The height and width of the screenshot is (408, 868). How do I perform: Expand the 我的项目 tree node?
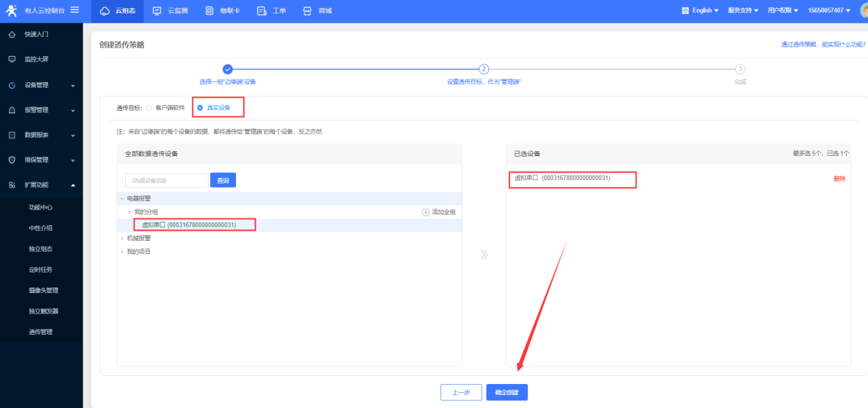(x=122, y=251)
